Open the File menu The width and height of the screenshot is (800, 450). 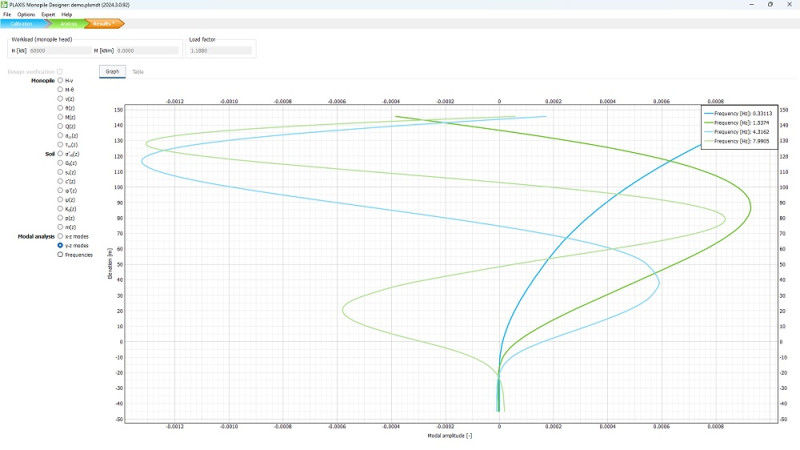point(7,15)
